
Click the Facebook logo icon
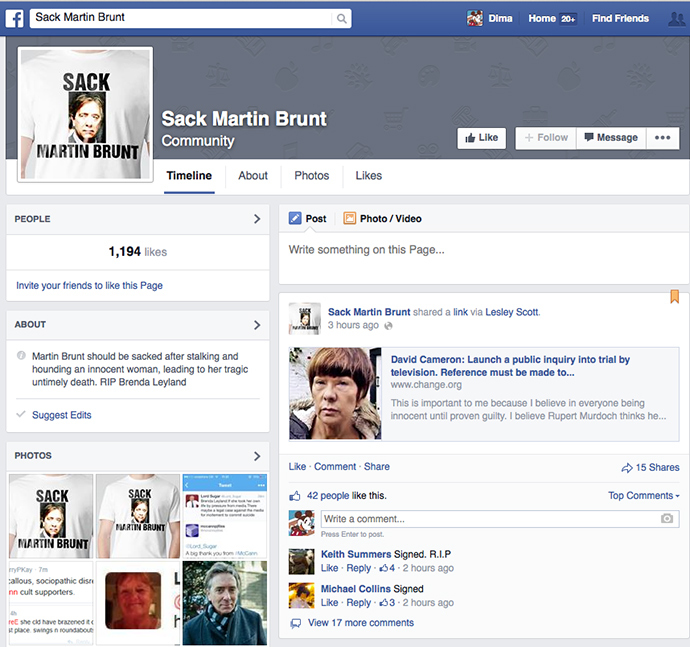point(14,18)
